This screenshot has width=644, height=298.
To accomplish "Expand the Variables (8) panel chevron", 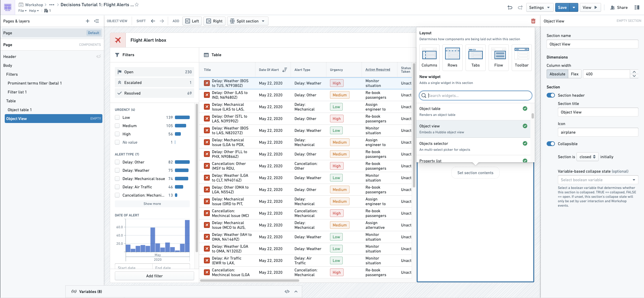I will pyautogui.click(x=296, y=291).
